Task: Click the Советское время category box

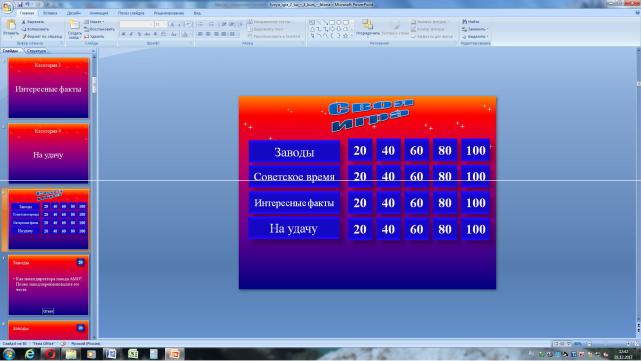Action: click(x=294, y=177)
